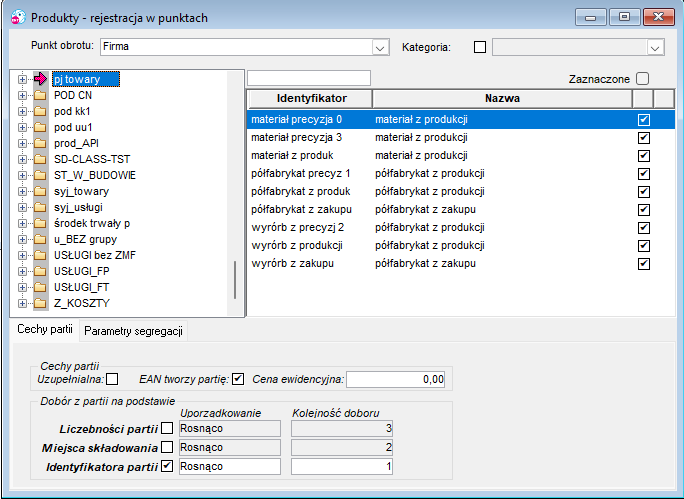
Task: Select the prod_API folder icon
Action: coord(40,143)
